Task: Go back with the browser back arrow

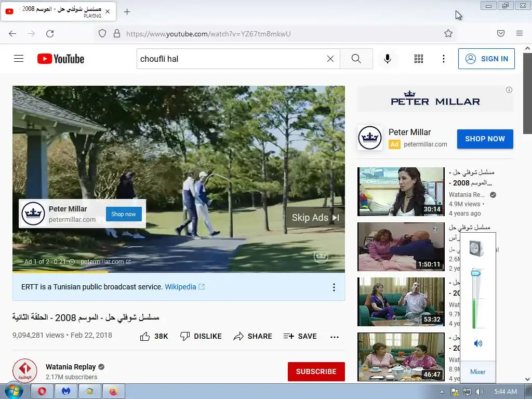Action: pyautogui.click(x=12, y=34)
